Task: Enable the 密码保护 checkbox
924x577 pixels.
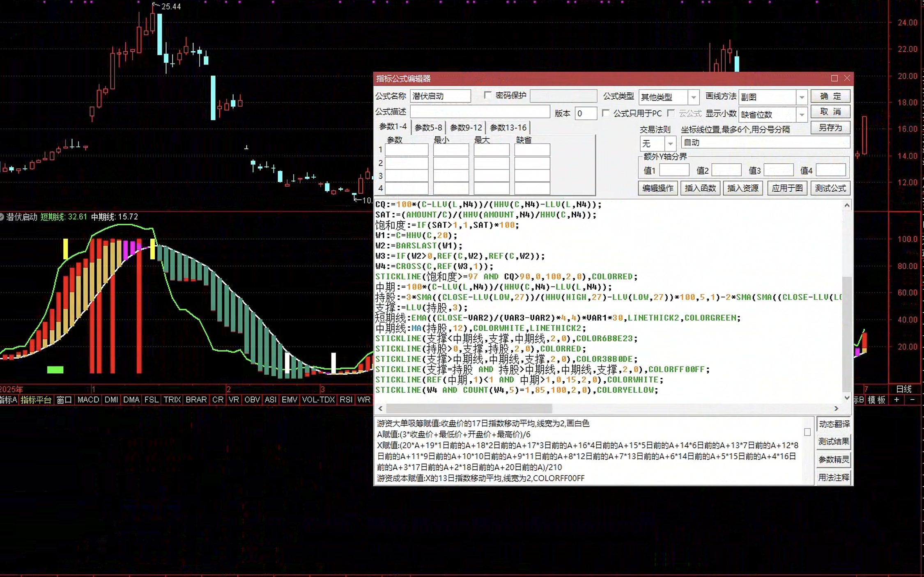Action: (487, 95)
